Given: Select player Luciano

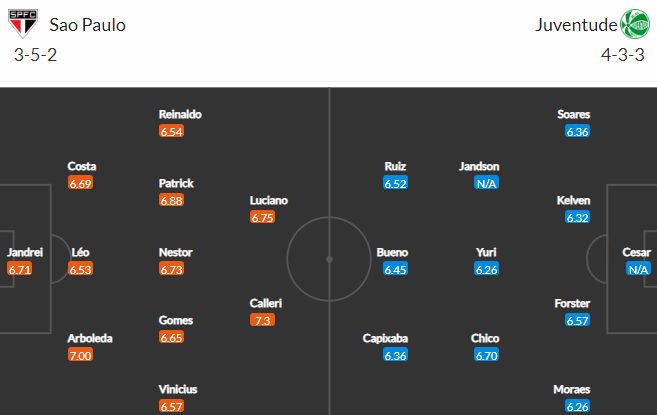Looking at the screenshot, I should click(x=269, y=200).
